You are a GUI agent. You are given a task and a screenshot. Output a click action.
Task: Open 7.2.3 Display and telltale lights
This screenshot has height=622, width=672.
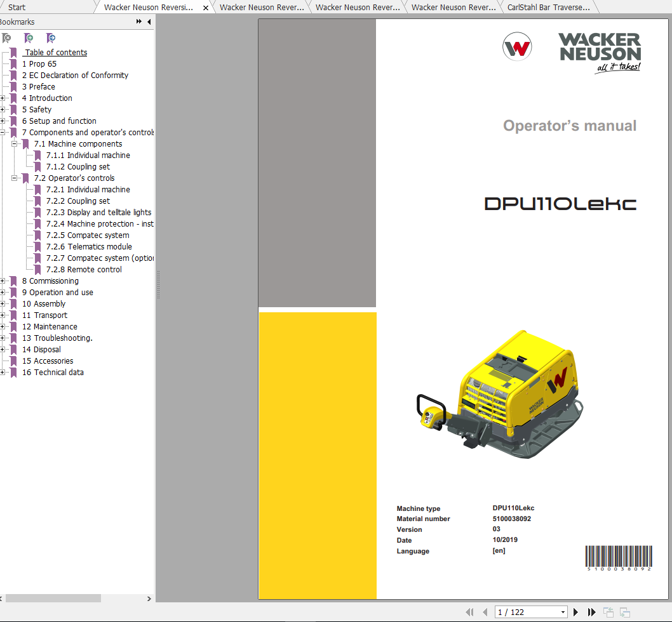click(x=98, y=213)
